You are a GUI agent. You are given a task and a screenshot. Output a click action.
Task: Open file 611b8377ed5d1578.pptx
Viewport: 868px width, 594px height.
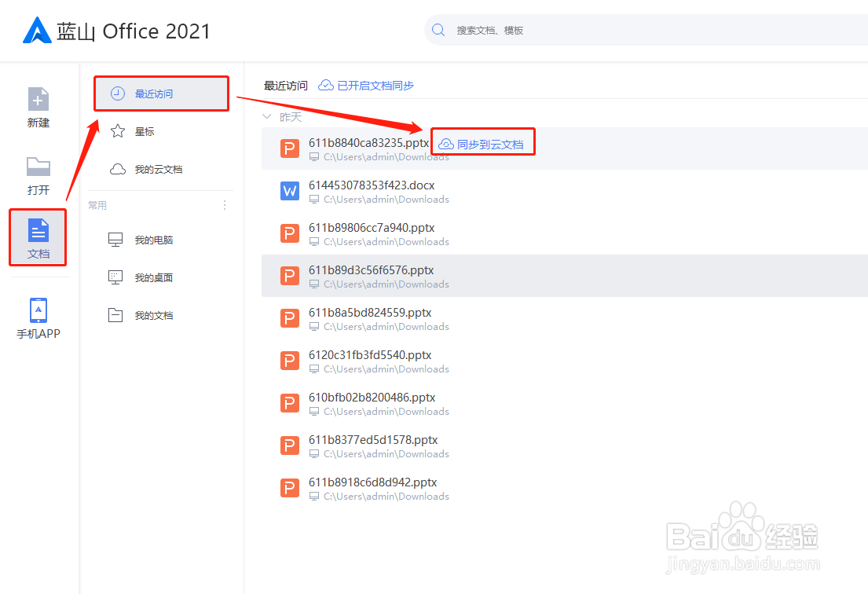[x=373, y=440]
